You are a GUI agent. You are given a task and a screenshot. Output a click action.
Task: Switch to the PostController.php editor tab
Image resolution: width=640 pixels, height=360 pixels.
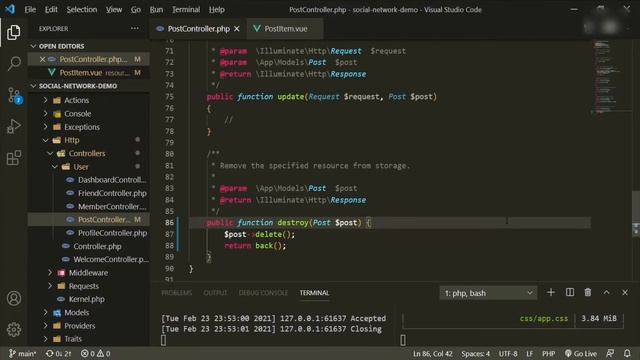coord(198,29)
